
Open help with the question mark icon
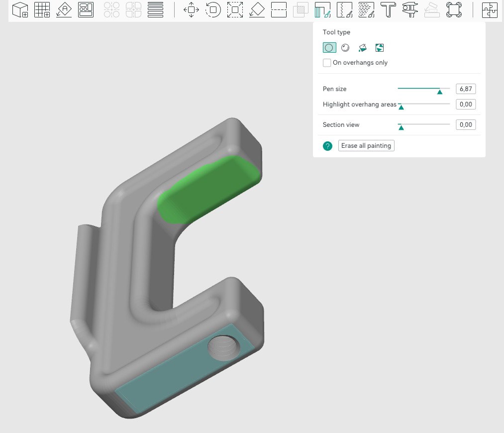tap(327, 146)
